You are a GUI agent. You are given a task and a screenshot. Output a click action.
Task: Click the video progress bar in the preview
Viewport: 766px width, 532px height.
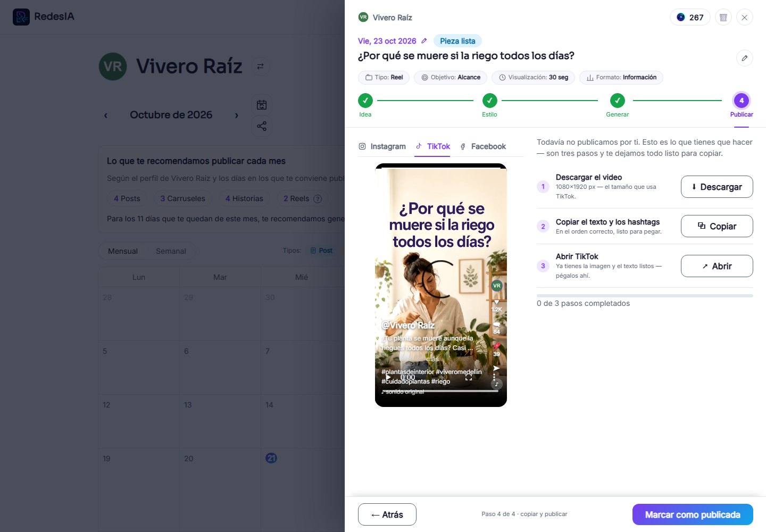(x=441, y=391)
